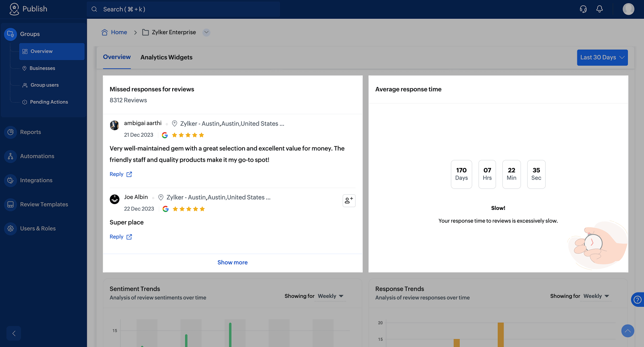Click the 8312 Reviews count

(x=128, y=100)
